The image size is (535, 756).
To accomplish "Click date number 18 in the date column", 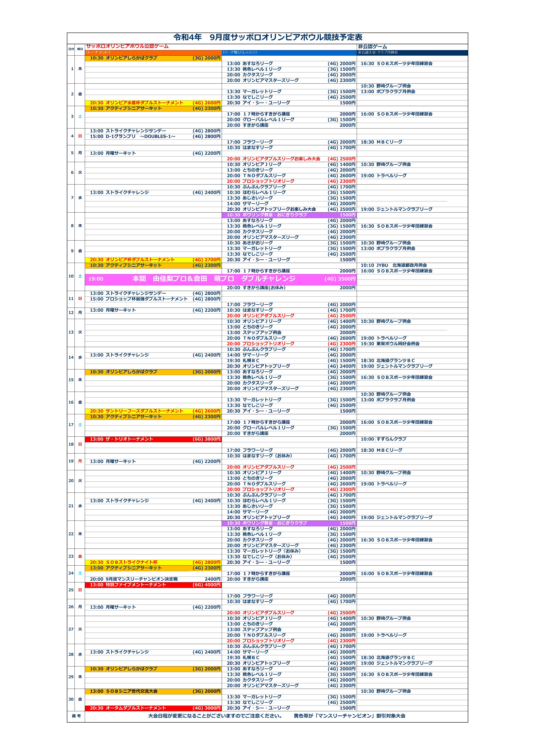I will [x=71, y=445].
